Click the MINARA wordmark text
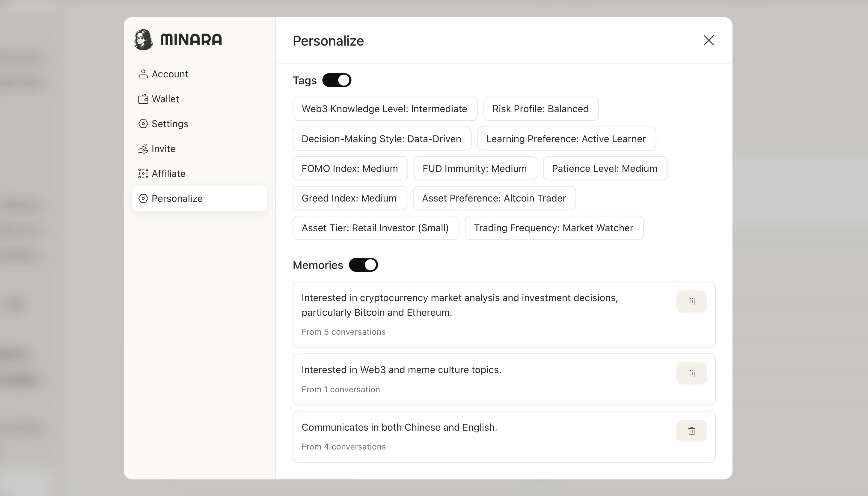The image size is (868, 496). (191, 40)
